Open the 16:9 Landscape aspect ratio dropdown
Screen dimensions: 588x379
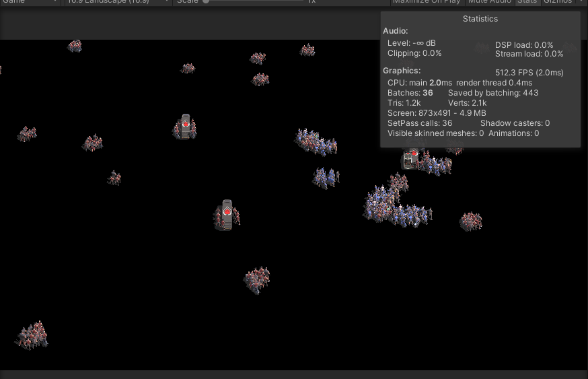coord(118,2)
